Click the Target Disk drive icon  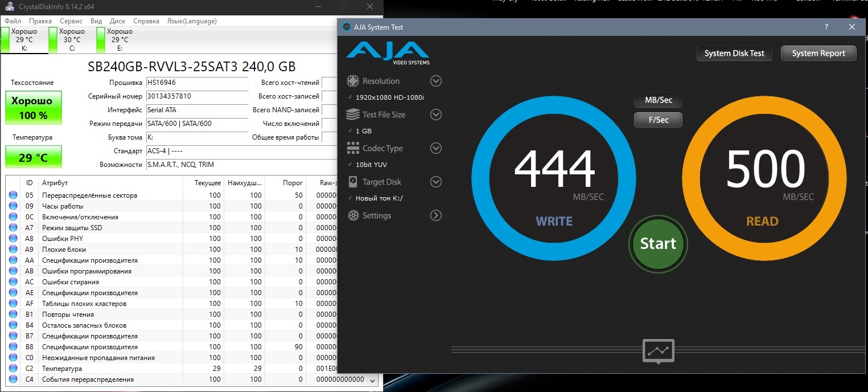click(x=353, y=182)
